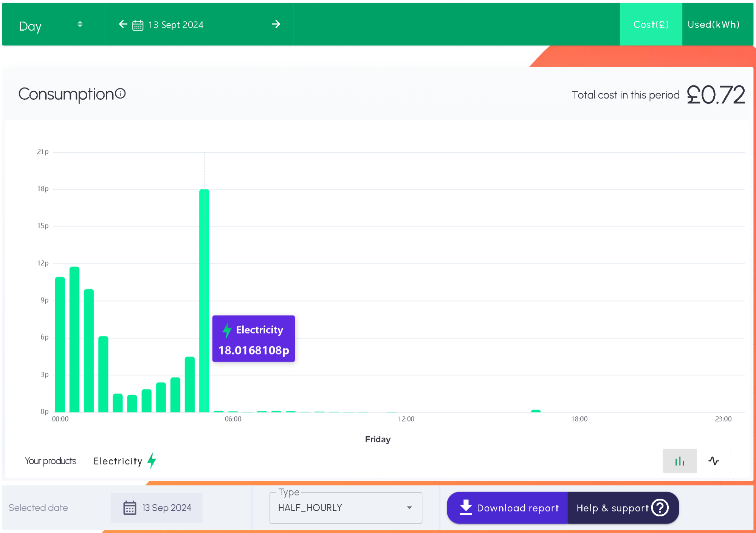Expand the HALF_HOURLY Type dropdown
756x533 pixels.
click(x=345, y=508)
